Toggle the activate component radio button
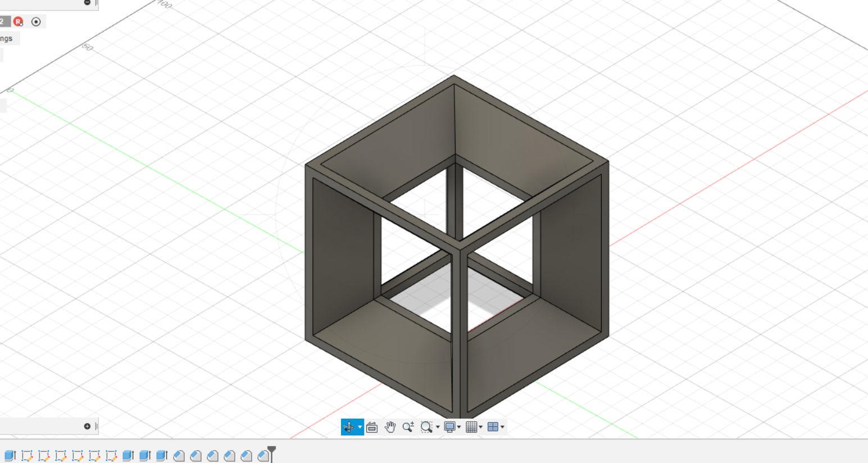The image size is (868, 463). pyautogui.click(x=36, y=22)
